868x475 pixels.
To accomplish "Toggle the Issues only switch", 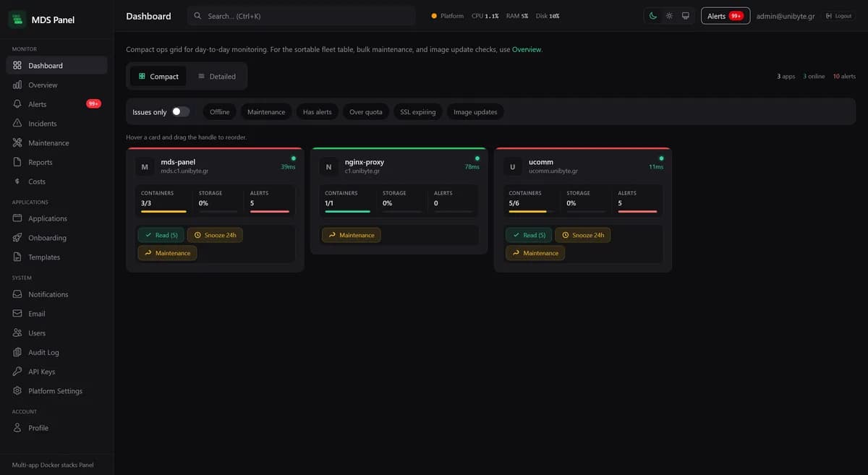I will [x=180, y=111].
